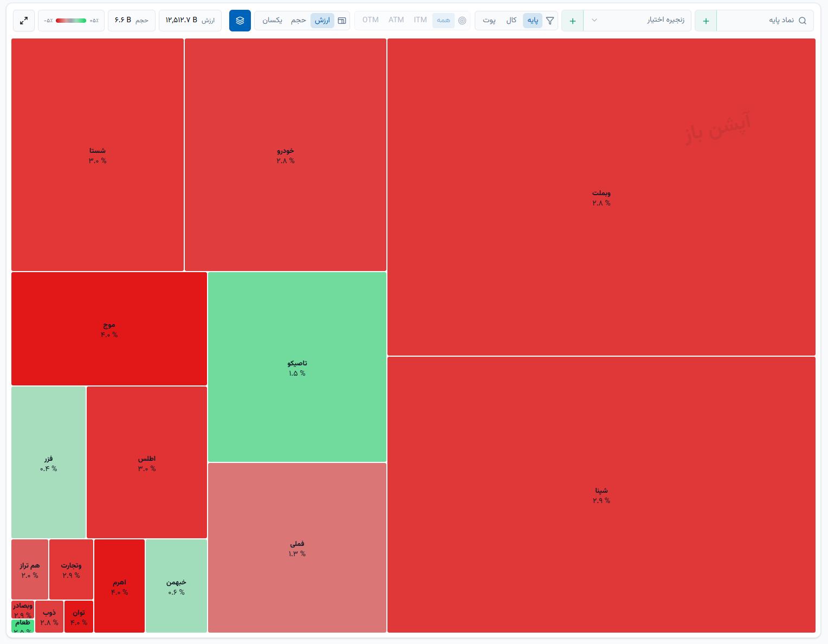This screenshot has height=644, width=828.
Task: Expand the زنجیره اختیار dropdown chevron
Action: [x=594, y=21]
